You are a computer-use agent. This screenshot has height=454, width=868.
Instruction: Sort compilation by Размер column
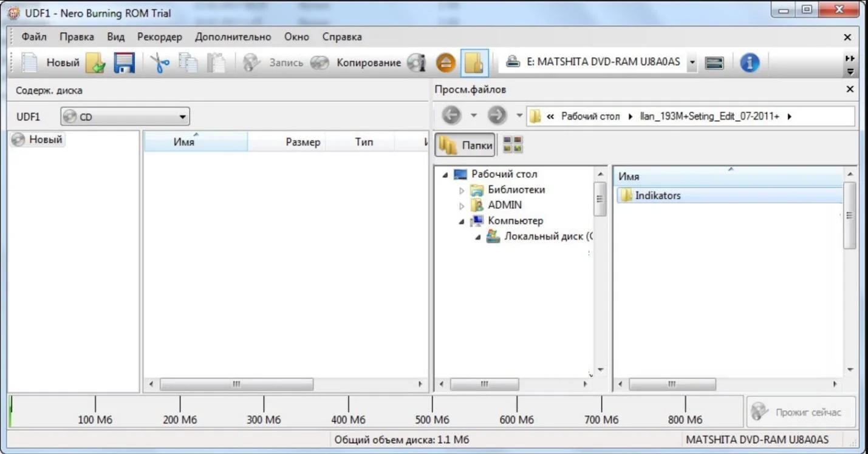[287, 142]
